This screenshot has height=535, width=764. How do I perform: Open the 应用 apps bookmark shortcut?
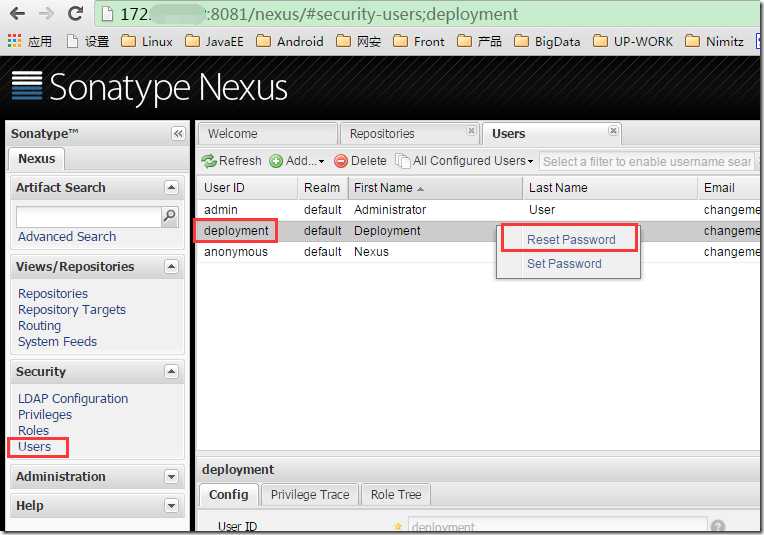[x=29, y=41]
